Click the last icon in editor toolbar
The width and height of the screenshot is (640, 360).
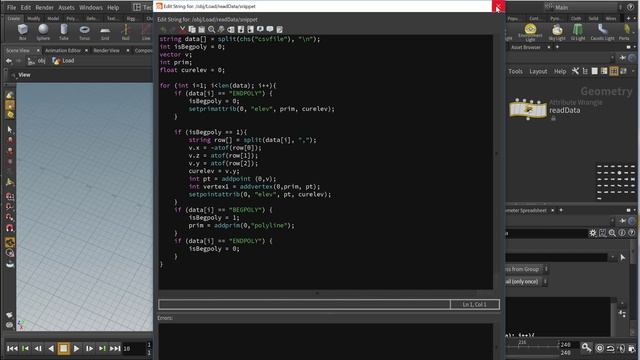click(x=280, y=29)
